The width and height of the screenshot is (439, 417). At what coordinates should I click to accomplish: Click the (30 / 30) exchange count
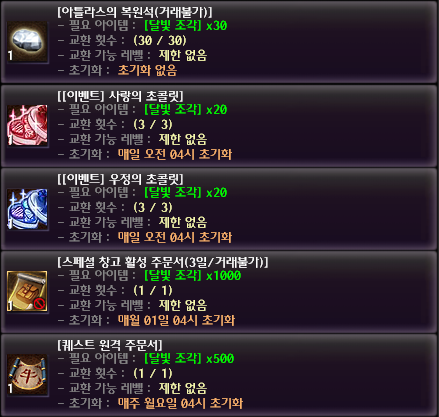point(160,41)
